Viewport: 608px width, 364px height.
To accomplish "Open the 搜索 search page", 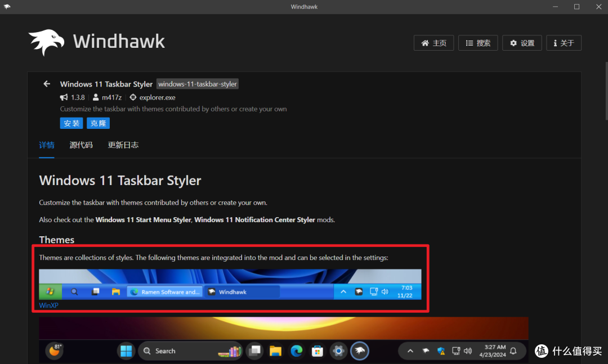I will pos(477,43).
